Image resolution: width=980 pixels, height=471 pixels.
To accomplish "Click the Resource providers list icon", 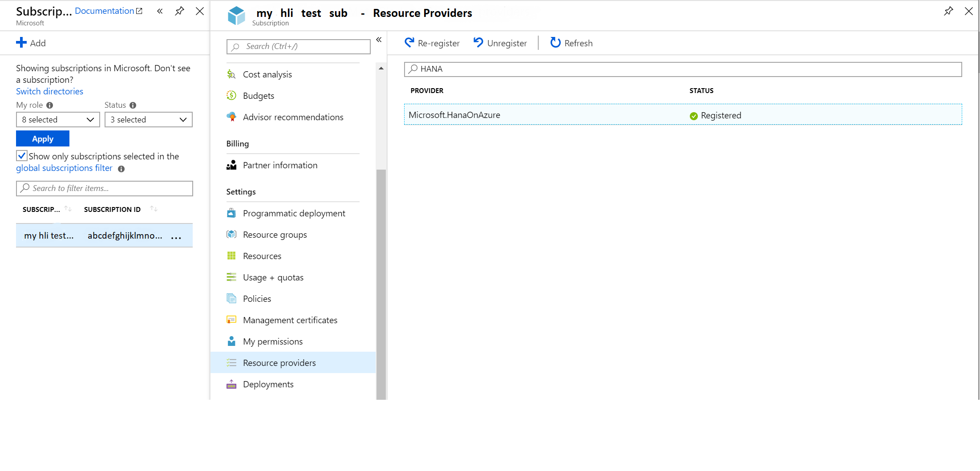I will pos(231,362).
